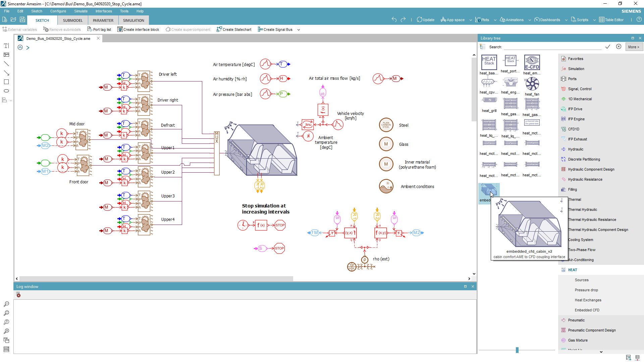Open the Create Signal Bus dropdown

[299, 29]
